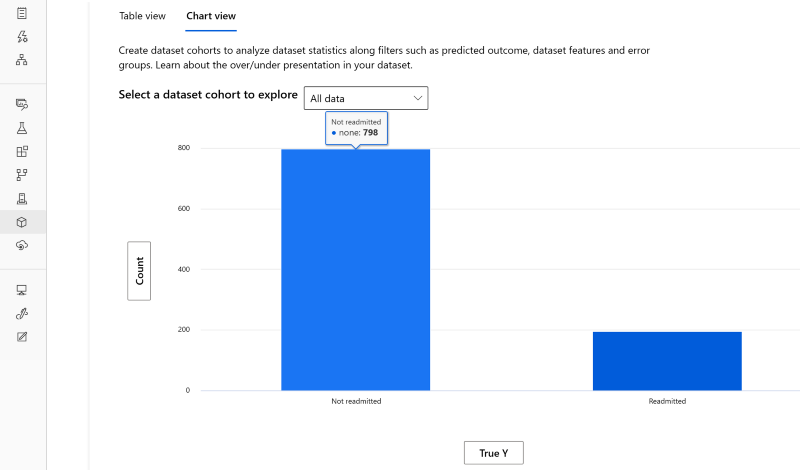Viewport: 800px width, 470px height.
Task: Click 'Select a dataset cohort to explore' label
Action: [208, 94]
